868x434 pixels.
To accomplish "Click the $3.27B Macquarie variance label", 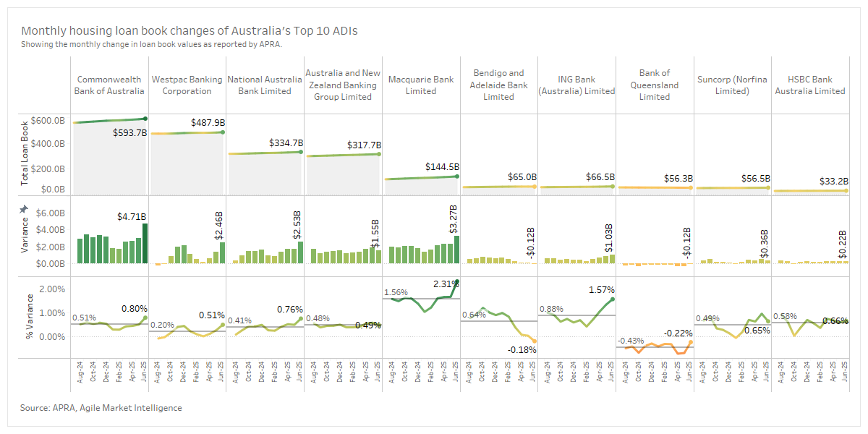I will (454, 219).
